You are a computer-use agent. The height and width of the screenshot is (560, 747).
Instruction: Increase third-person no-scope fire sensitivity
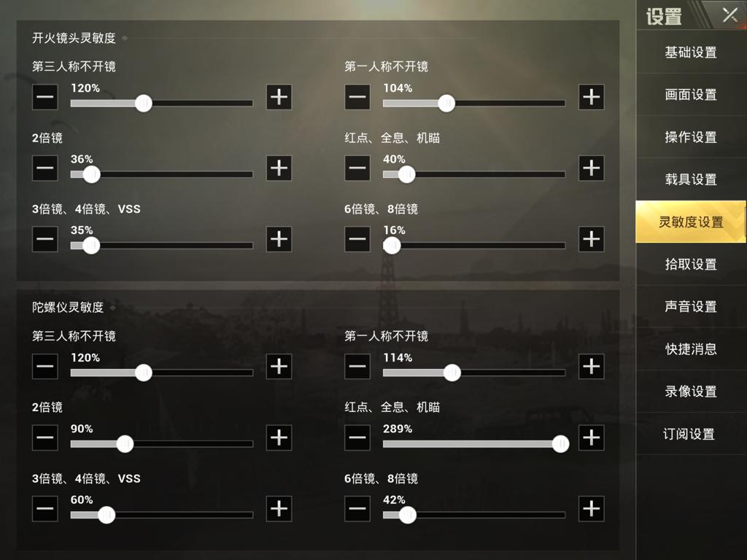pyautogui.click(x=278, y=97)
